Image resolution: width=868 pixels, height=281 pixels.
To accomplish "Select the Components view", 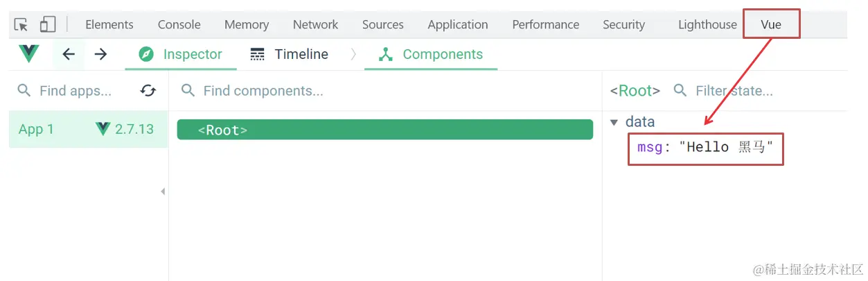I will 431,54.
